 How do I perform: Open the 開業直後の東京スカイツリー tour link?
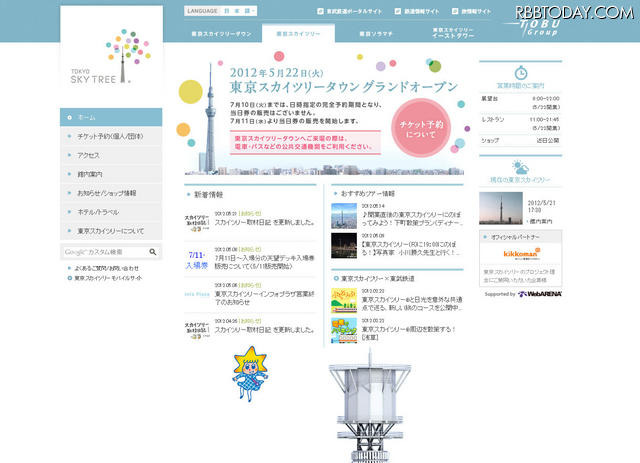pos(412,219)
